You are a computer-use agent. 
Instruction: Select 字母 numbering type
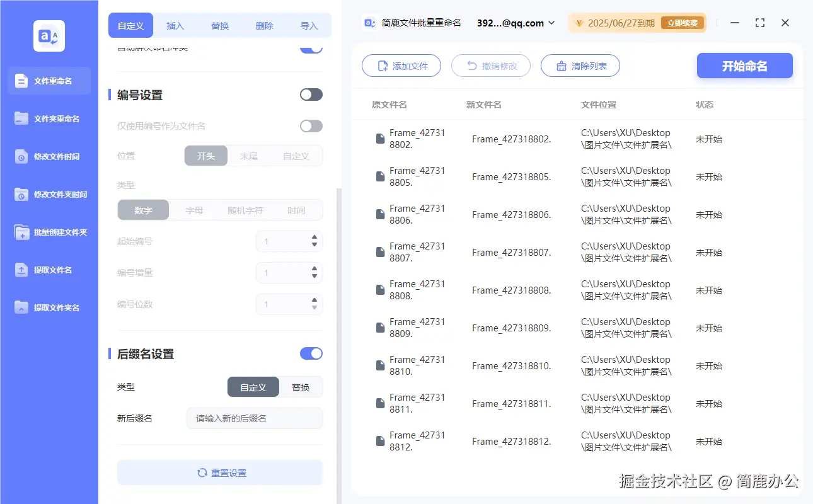click(x=194, y=210)
